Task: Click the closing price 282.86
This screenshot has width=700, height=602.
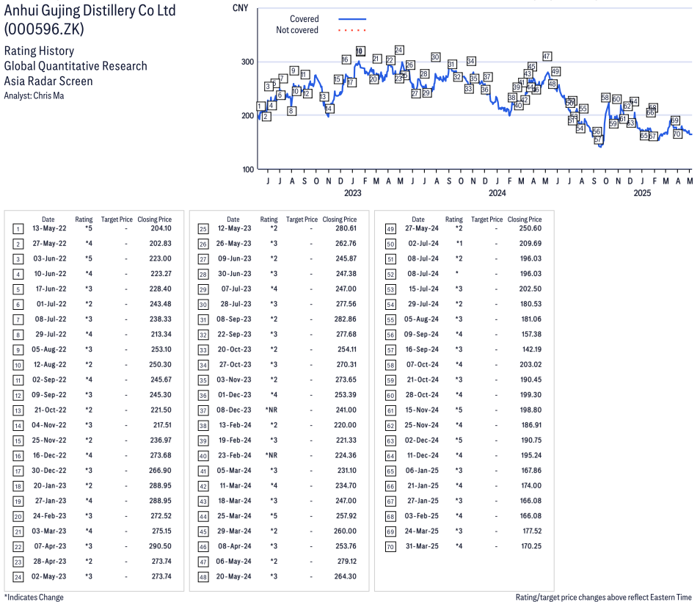Action: tap(346, 319)
